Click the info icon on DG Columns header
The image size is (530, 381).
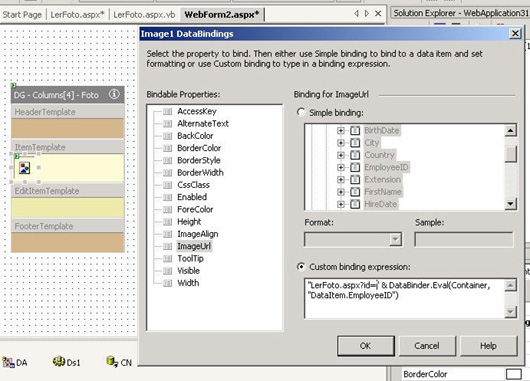click(114, 94)
